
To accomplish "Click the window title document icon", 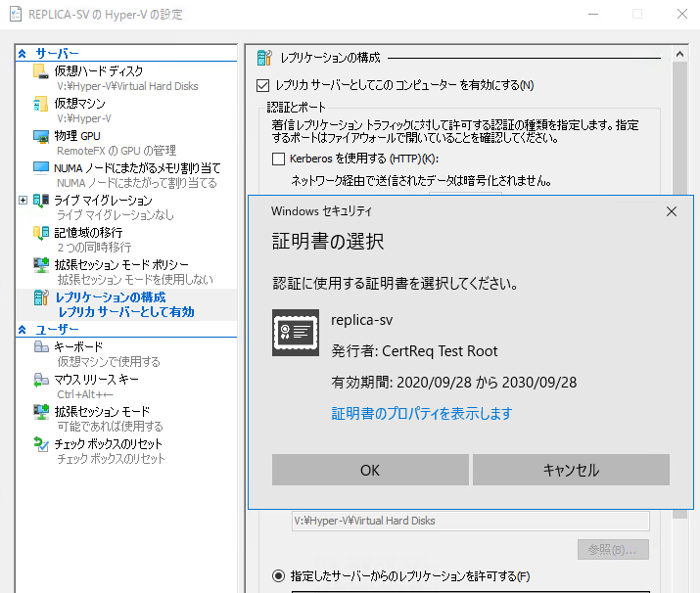I will (x=16, y=15).
